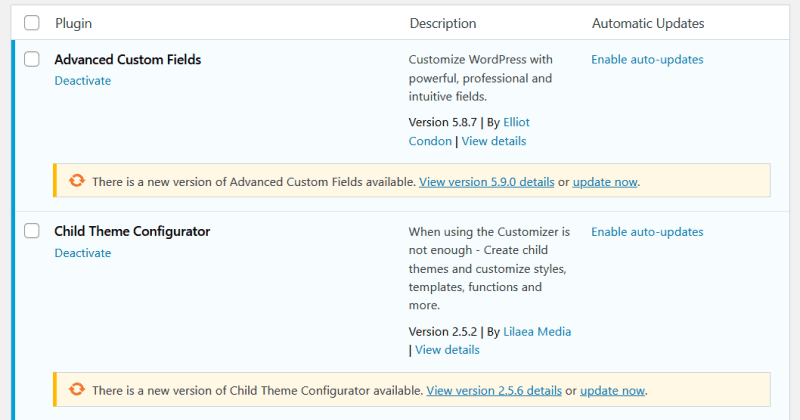Check the Child Theme Configurator plugin checkbox
The image size is (800, 420).
click(32, 231)
